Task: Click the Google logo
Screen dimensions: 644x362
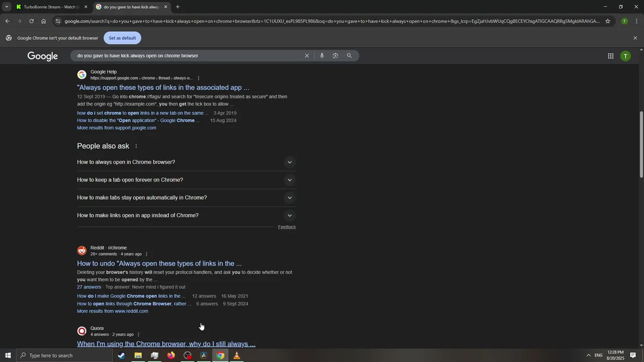Action: pos(43,56)
